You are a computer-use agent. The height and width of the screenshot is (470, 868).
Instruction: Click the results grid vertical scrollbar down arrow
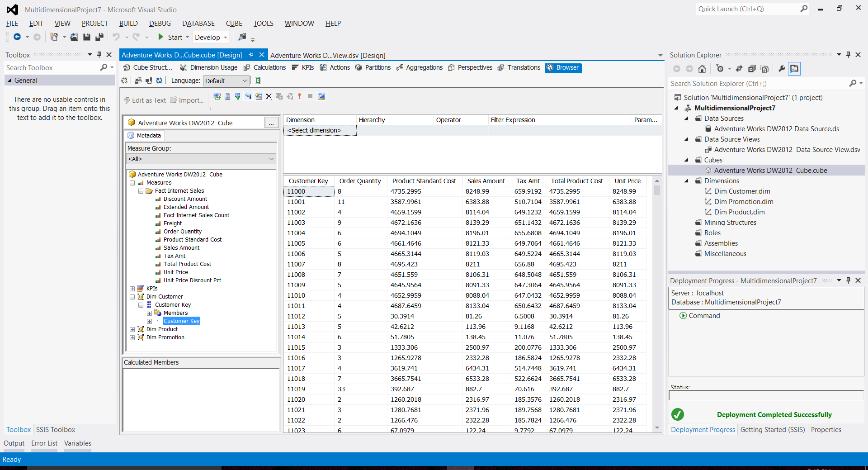click(657, 428)
